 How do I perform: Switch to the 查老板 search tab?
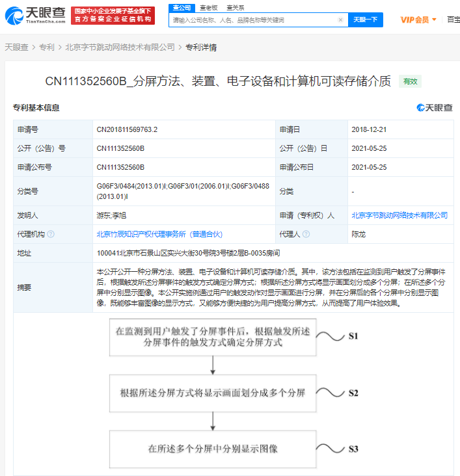point(208,7)
